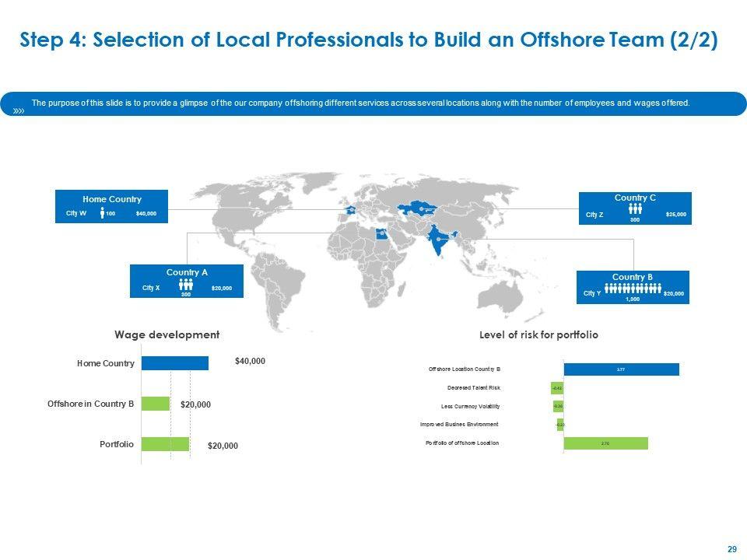Click the slide purpose description banner text

(360, 103)
